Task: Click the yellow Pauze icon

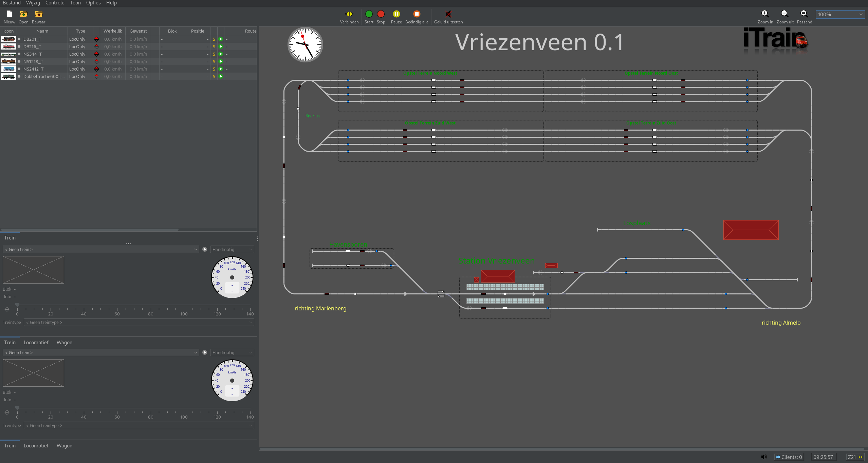Action: (396, 14)
